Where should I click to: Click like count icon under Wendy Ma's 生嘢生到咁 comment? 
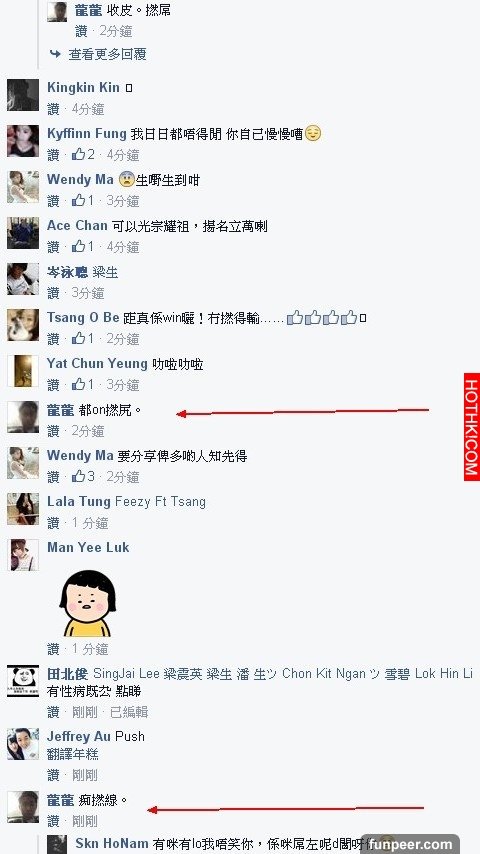tap(78, 201)
